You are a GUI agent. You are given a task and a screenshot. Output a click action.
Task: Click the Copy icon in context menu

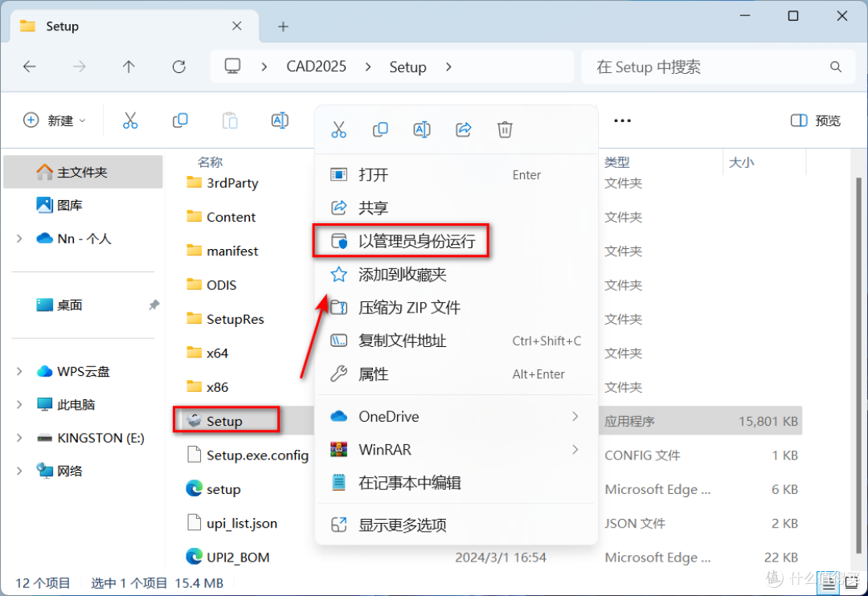coord(380,130)
